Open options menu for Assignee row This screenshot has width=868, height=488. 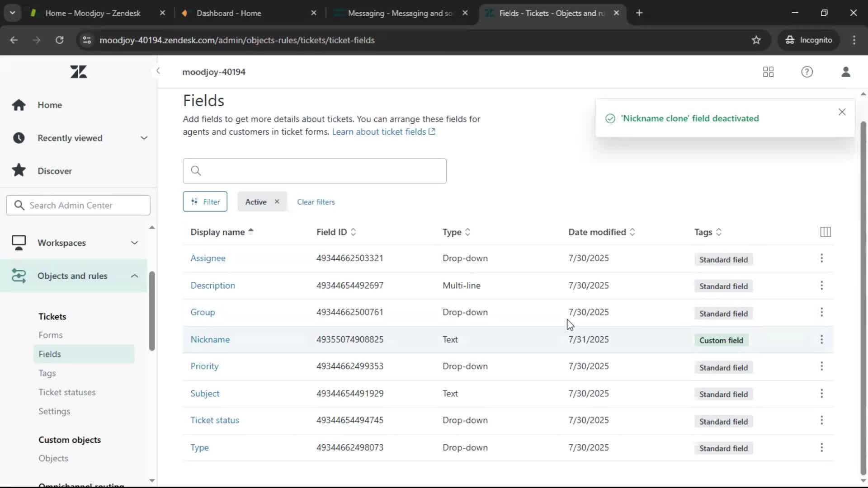[x=821, y=258]
